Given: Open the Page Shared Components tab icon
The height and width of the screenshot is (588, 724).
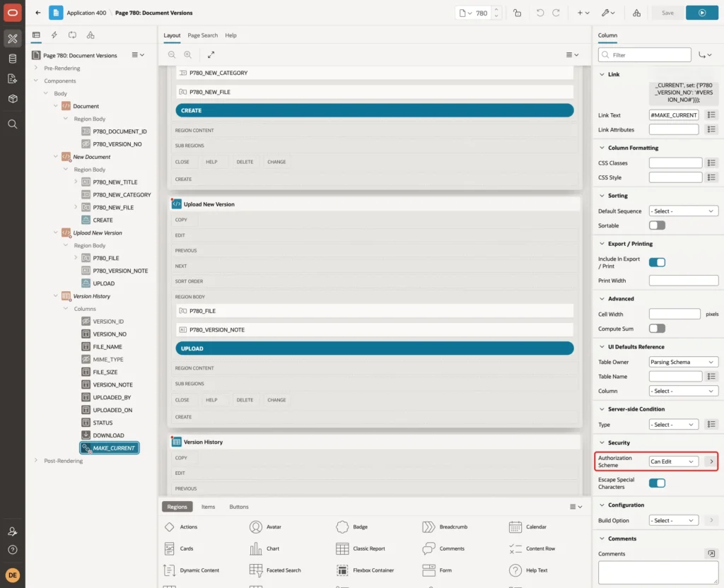Looking at the screenshot, I should [90, 35].
